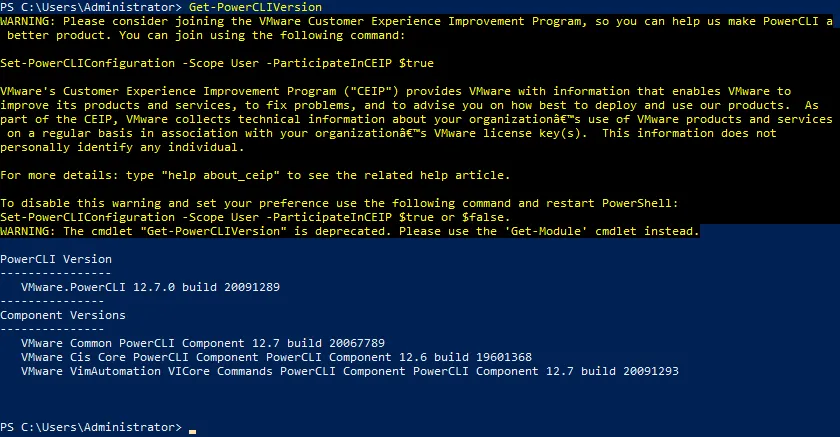Click the build number 19601368
This screenshot has height=437, width=840.
pyautogui.click(x=497, y=357)
